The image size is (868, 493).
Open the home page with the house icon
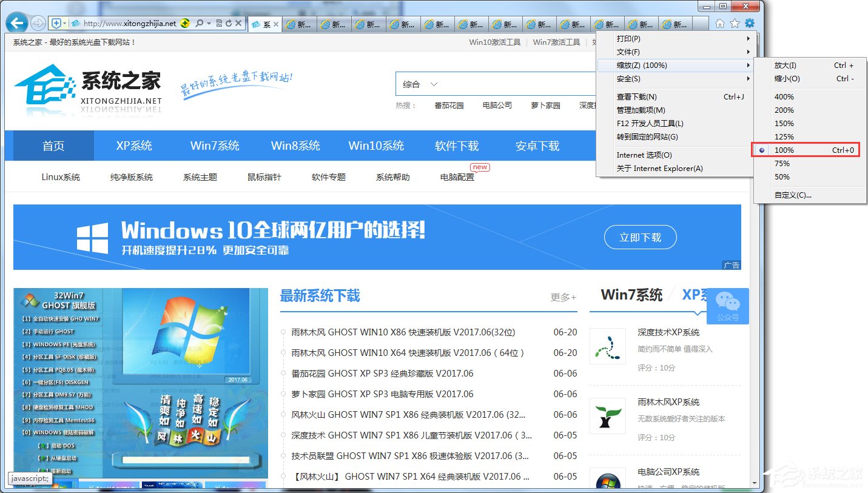tap(719, 24)
